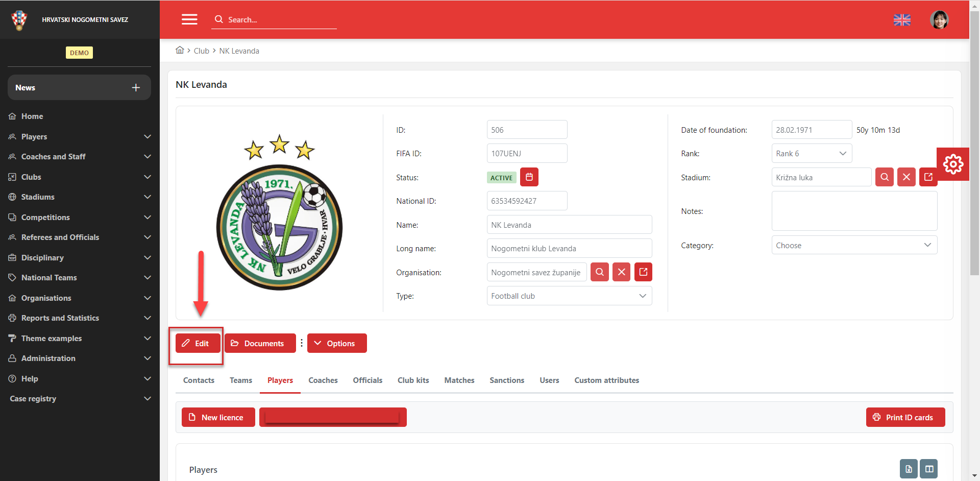This screenshot has width=980, height=481.
Task: Search for a stadium using the magnifier icon
Action: pos(884,177)
